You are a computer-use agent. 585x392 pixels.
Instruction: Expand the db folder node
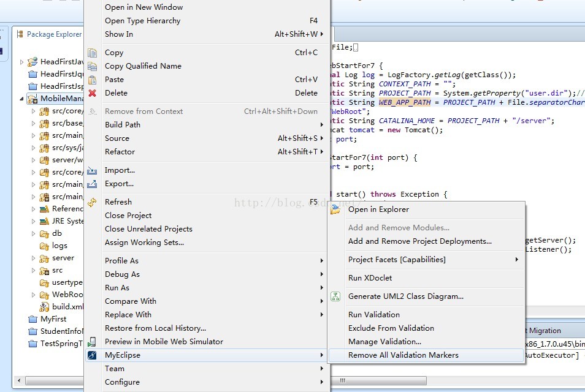(33, 233)
